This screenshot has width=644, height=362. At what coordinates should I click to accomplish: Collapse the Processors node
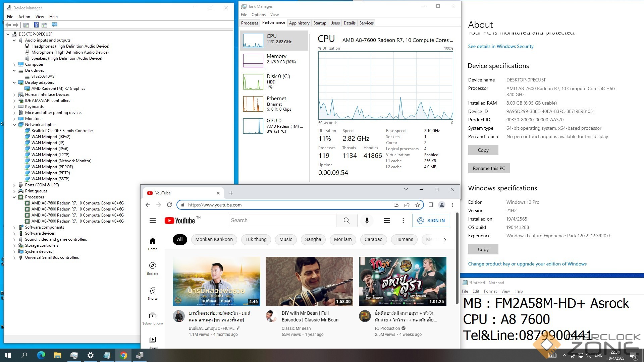(x=14, y=197)
